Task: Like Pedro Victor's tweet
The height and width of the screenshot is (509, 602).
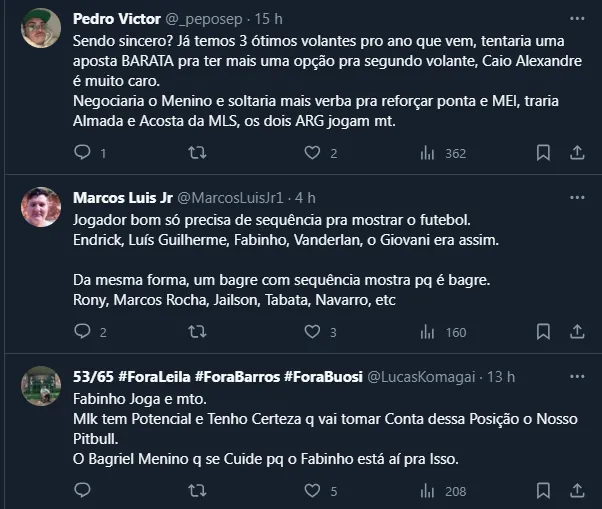Action: (x=313, y=153)
